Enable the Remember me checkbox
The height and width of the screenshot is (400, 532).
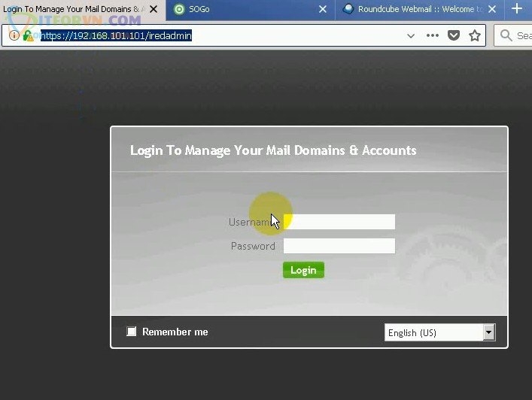tap(132, 332)
